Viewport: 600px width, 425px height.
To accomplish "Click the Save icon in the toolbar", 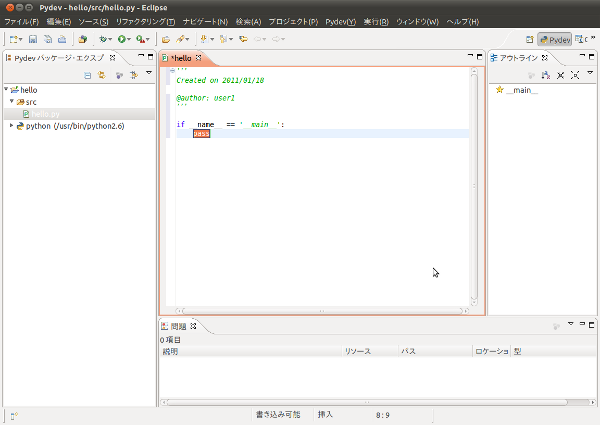I will coord(33,39).
